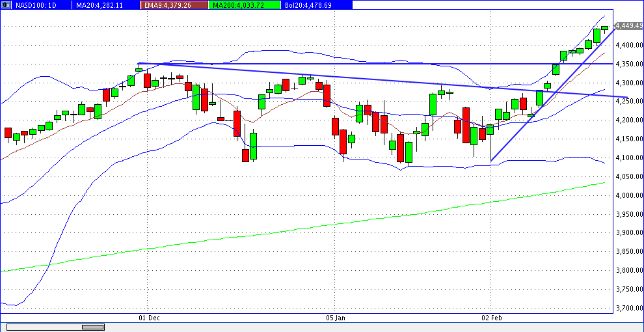The image size is (644, 332).
Task: Click the 4,250.00 price axis label
Action: [x=628, y=101]
